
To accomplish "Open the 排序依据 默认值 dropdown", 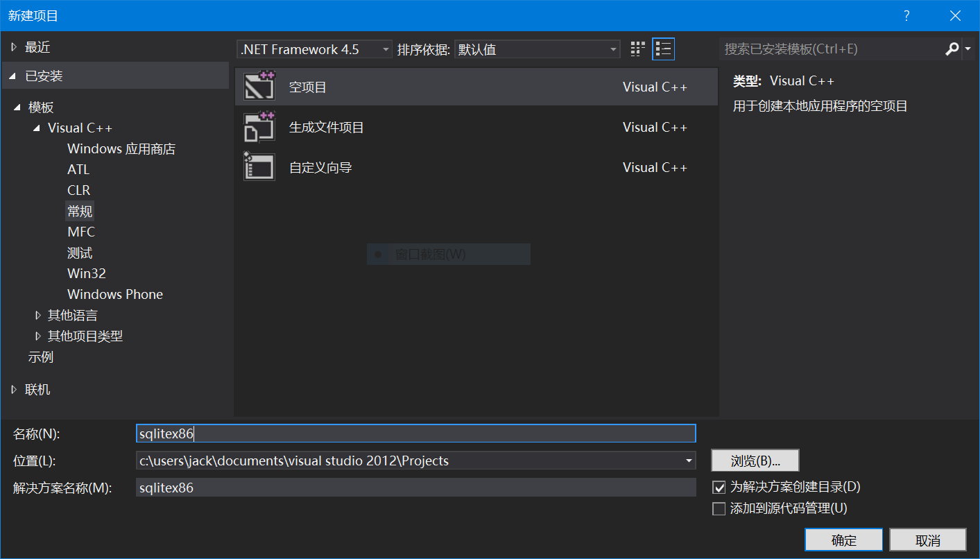I will pyautogui.click(x=537, y=49).
